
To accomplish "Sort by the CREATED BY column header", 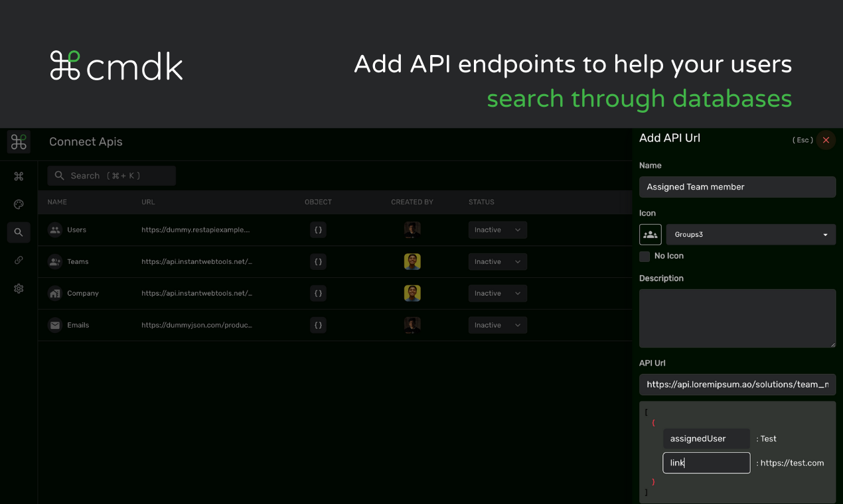I will (x=412, y=202).
